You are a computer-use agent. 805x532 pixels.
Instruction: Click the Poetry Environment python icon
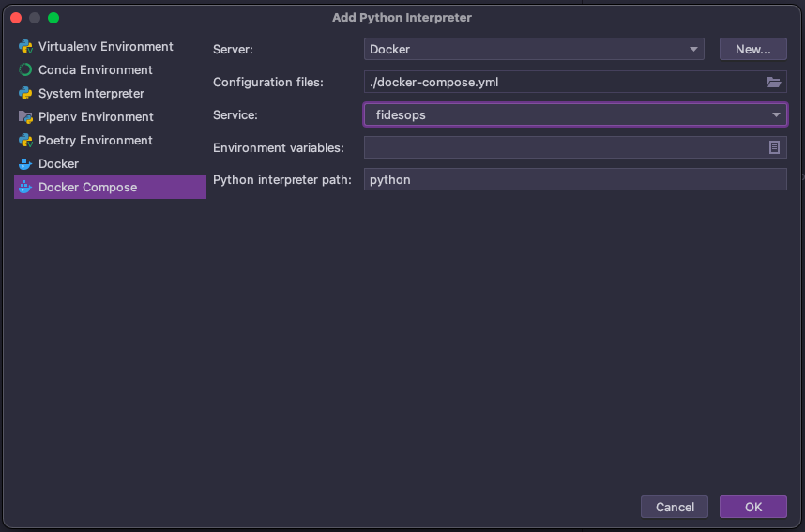click(x=25, y=141)
